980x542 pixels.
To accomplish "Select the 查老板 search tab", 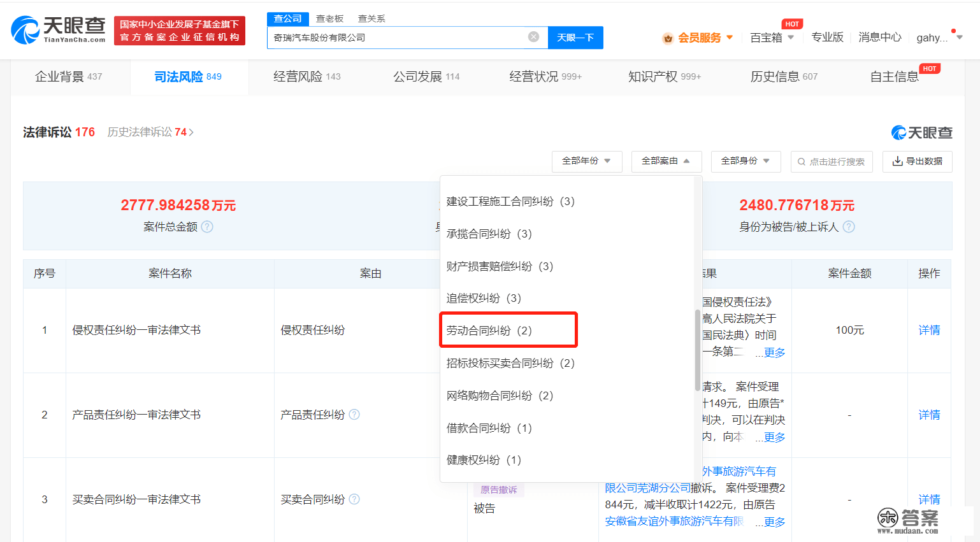I will (329, 18).
